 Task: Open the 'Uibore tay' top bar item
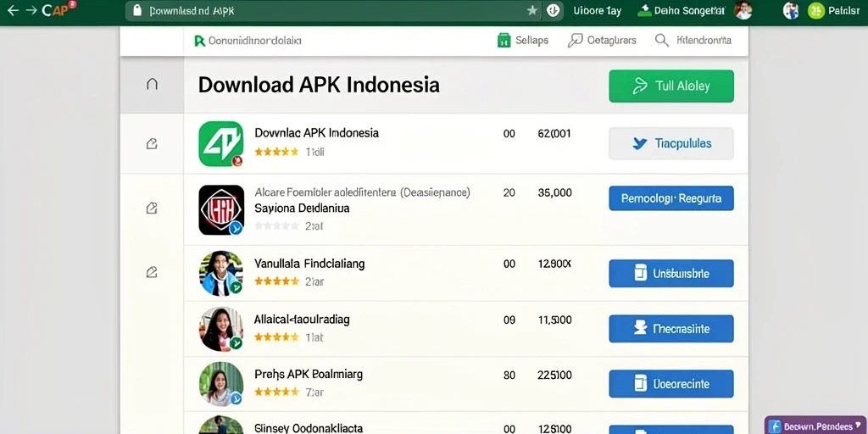tap(598, 10)
